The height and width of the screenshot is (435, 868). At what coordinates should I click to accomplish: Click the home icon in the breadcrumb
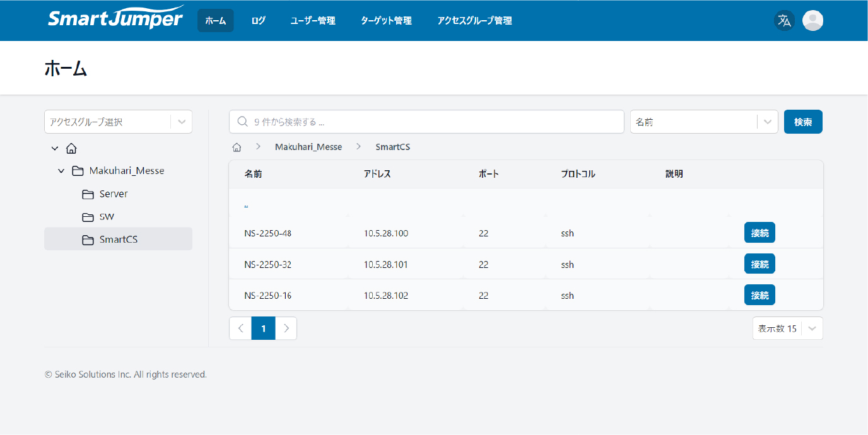tap(237, 147)
